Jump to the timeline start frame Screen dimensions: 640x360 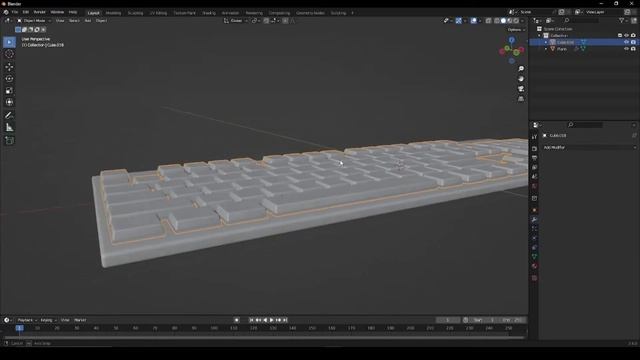coord(251,320)
